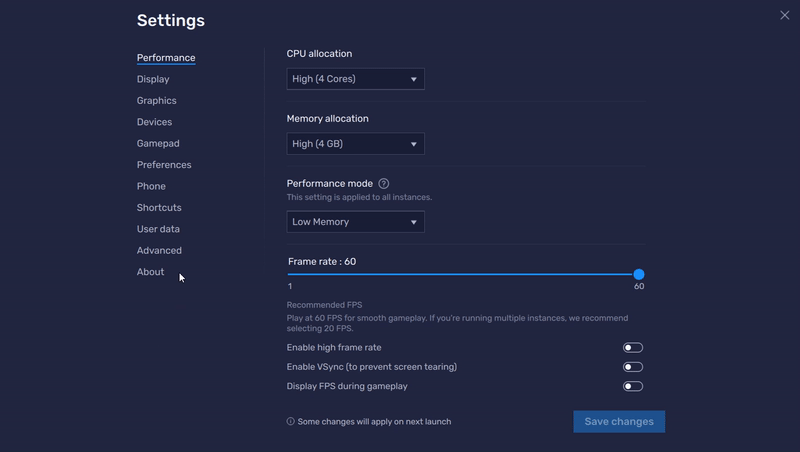Click the Performance mode help icon

384,184
